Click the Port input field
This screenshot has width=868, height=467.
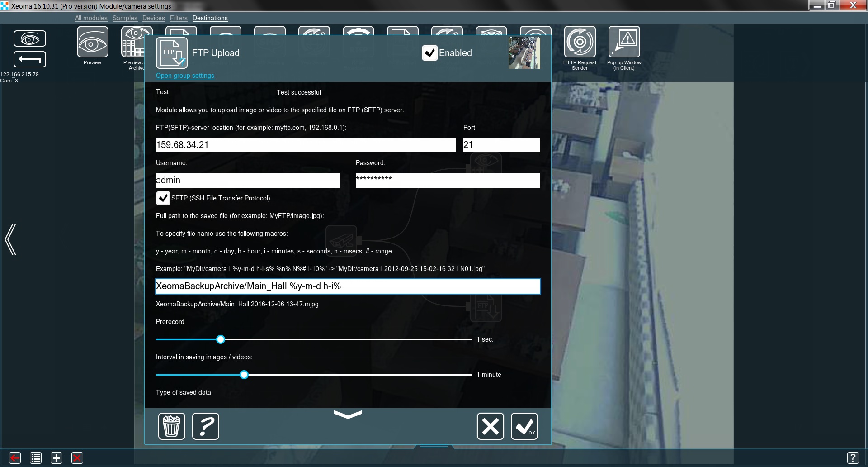[502, 145]
